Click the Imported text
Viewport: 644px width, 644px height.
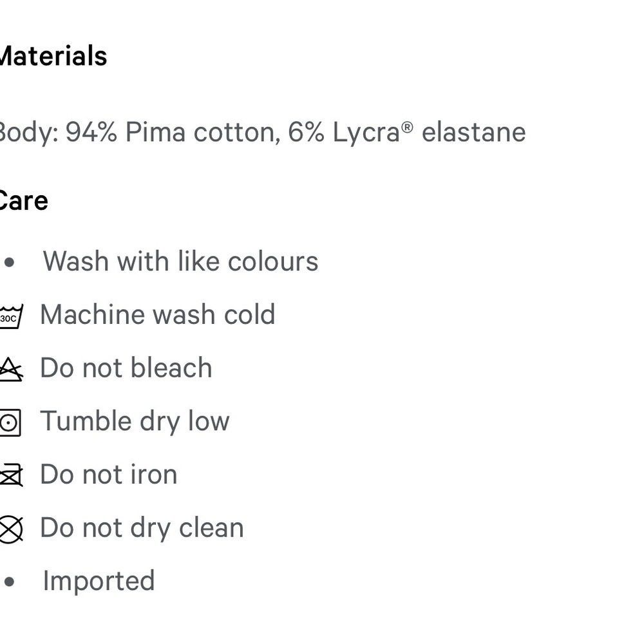pos(99,582)
